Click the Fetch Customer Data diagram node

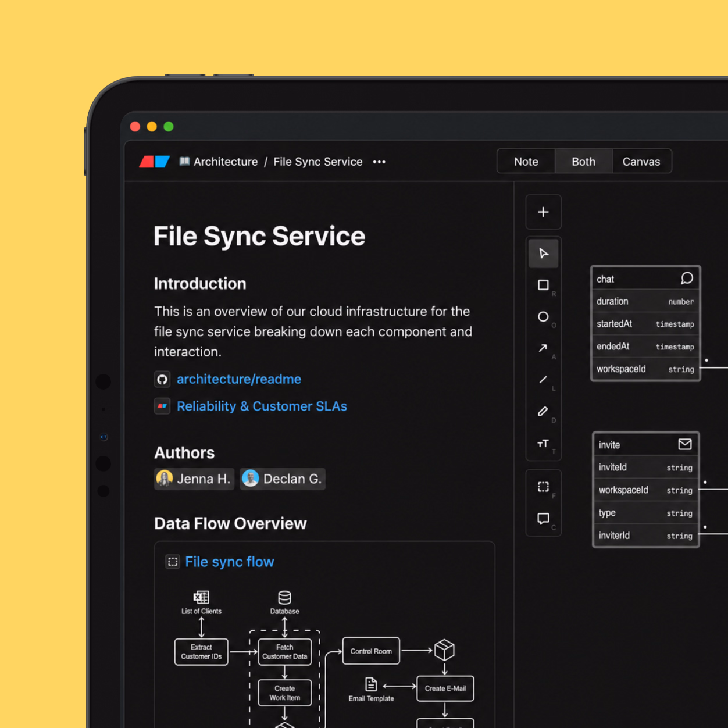(x=285, y=652)
